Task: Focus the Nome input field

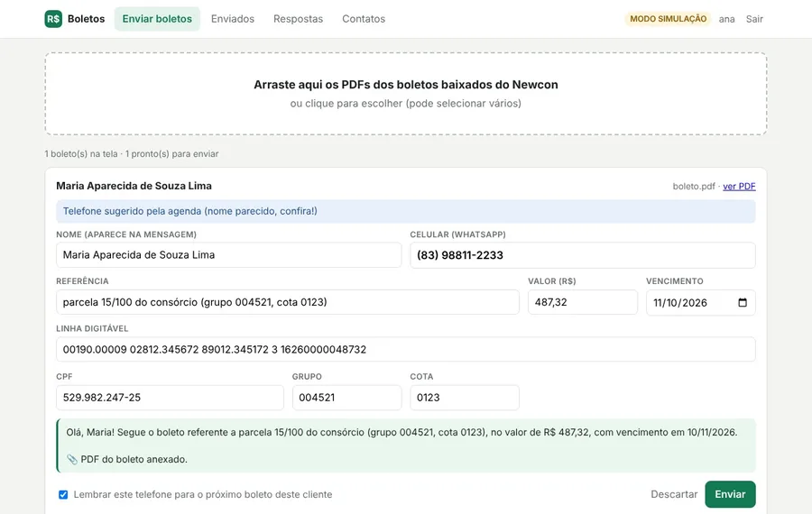Action: pos(229,255)
